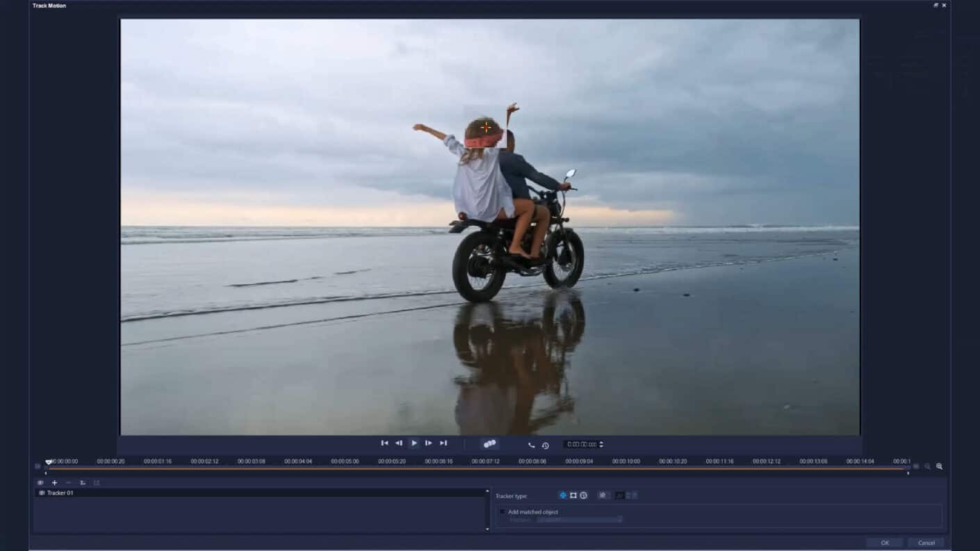Jump to the last frame
Image resolution: width=980 pixels, height=551 pixels.
point(443,443)
